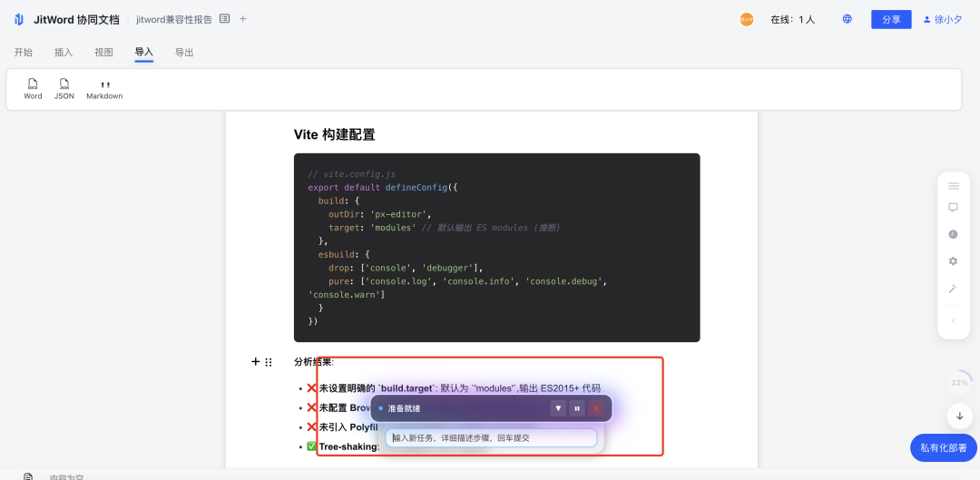This screenshot has height=480, width=980.
Task: Click the globe language icon
Action: click(x=847, y=19)
